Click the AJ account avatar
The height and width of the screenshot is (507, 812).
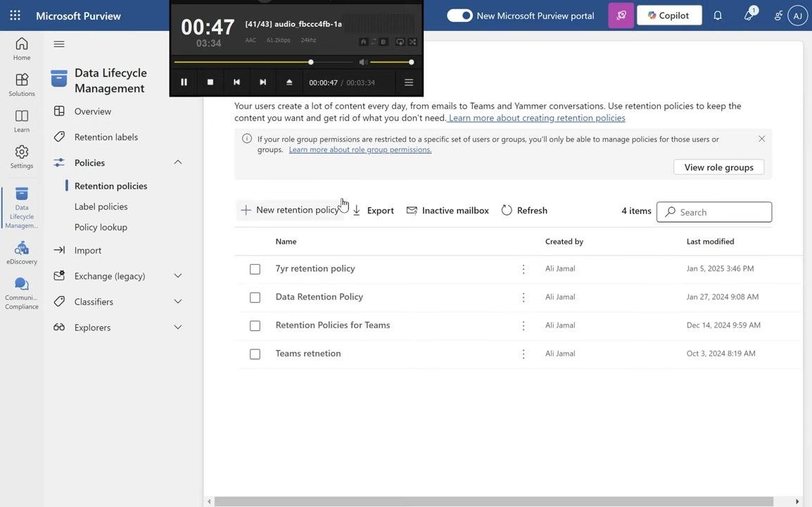[797, 15]
